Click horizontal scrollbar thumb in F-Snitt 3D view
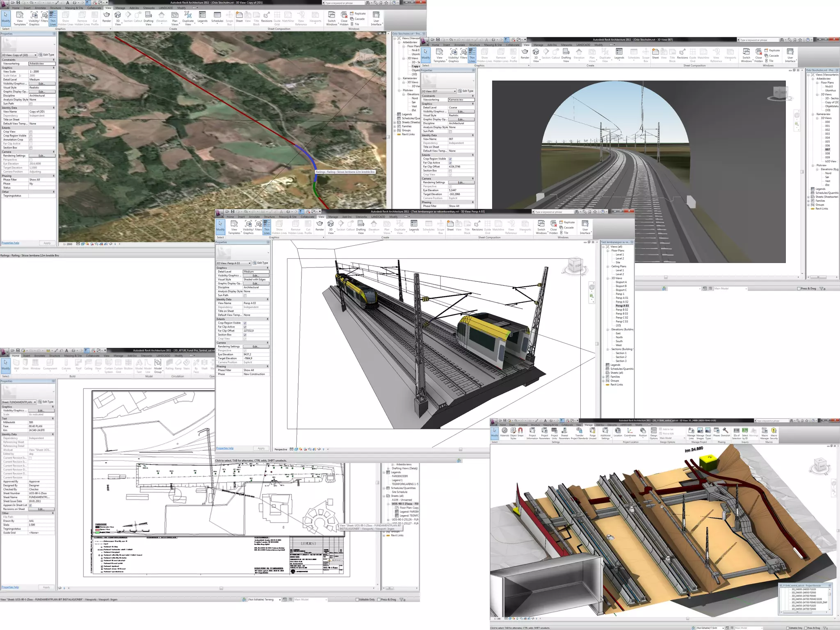This screenshot has width=840, height=630. tap(687, 619)
